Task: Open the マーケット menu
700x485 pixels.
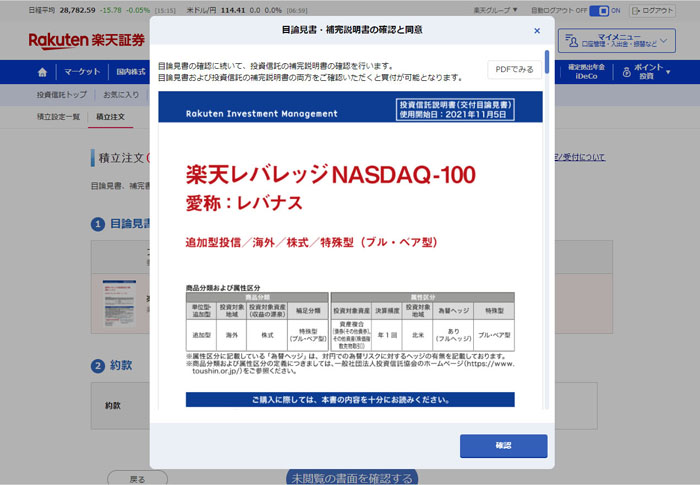Action: [x=83, y=73]
